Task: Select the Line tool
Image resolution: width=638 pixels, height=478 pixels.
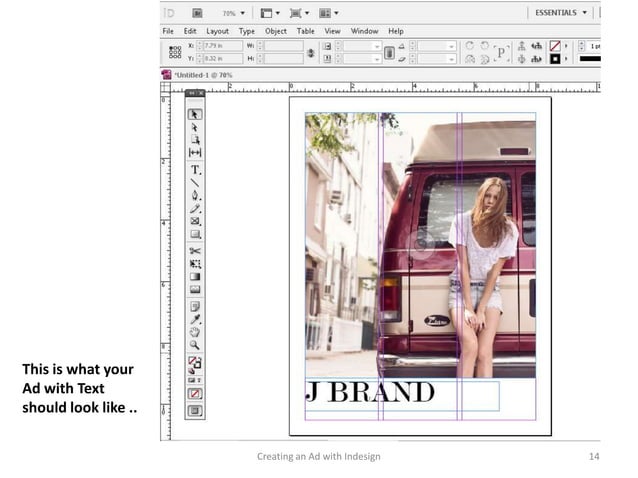Action: [195, 183]
